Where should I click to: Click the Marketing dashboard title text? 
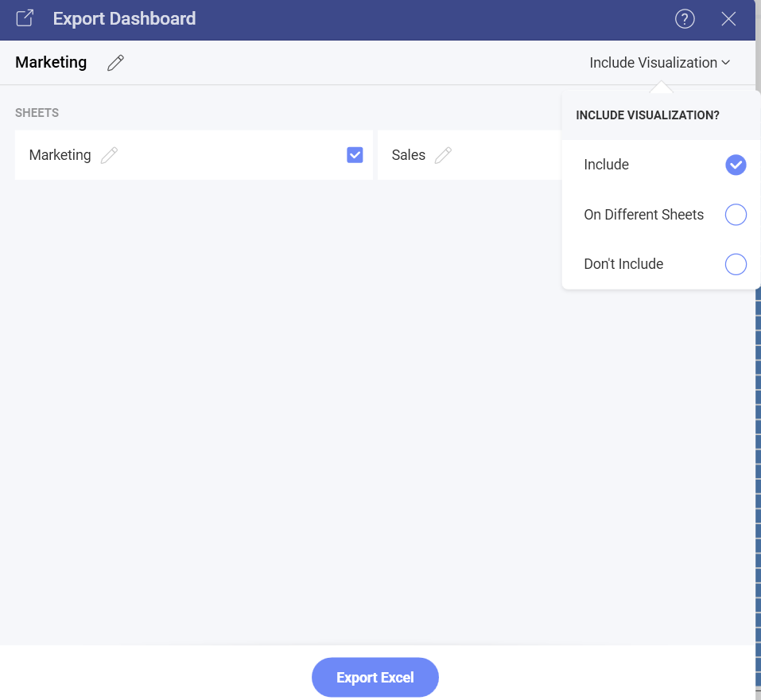[x=51, y=62]
